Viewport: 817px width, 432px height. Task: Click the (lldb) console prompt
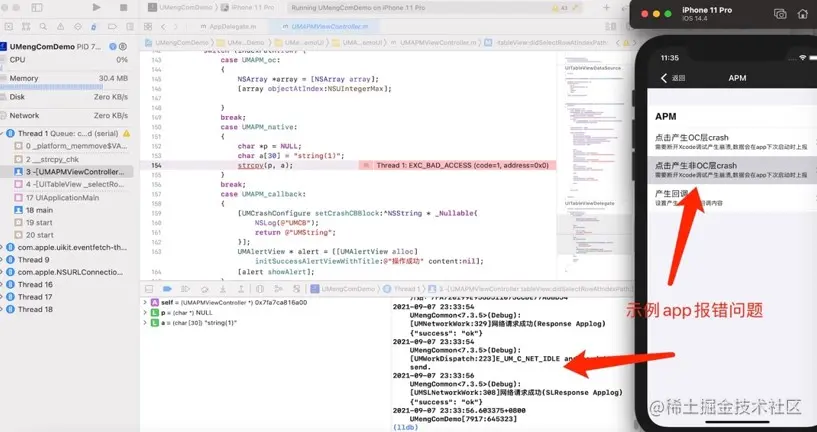(x=405, y=427)
